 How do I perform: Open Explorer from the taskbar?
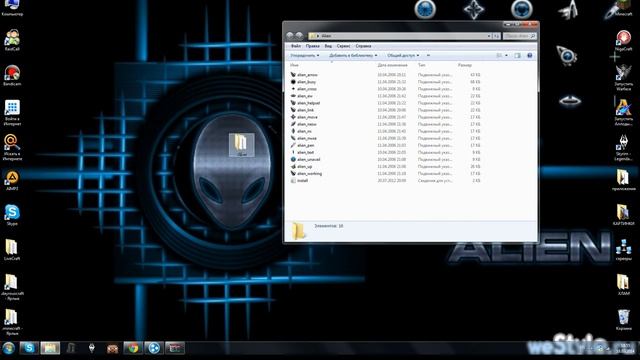(50, 348)
